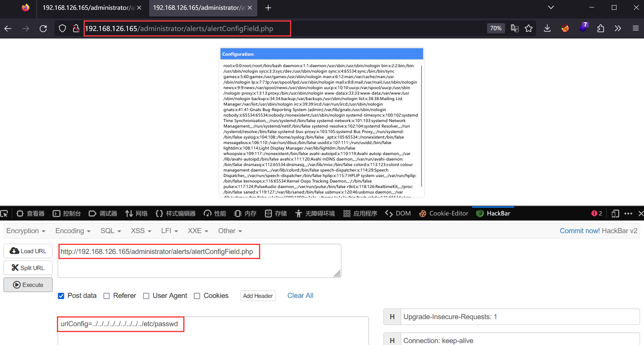Expand the Encoding dropdown
Screen dimensions: 644x345
73,231
